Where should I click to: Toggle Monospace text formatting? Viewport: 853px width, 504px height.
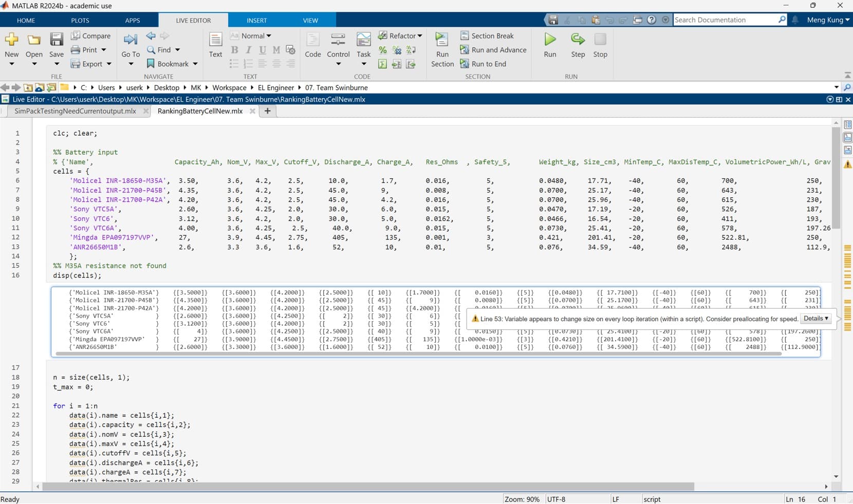click(x=276, y=50)
